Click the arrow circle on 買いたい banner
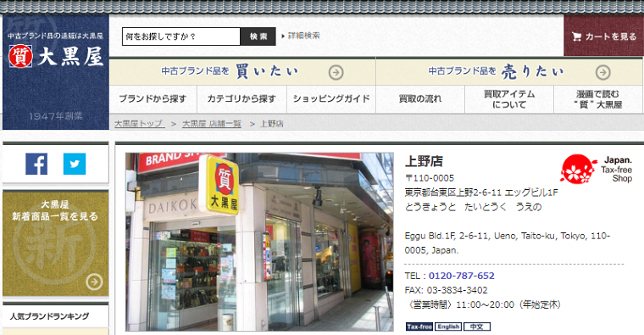644x335 pixels. pyautogui.click(x=336, y=73)
